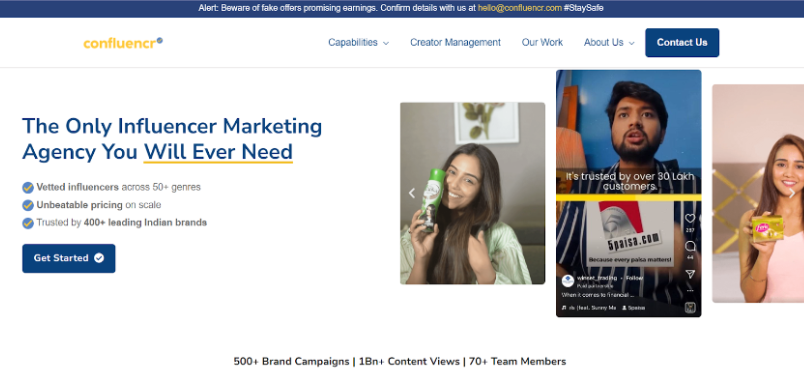
Task: Advance carousel with the right arrow
Action: click(x=792, y=193)
